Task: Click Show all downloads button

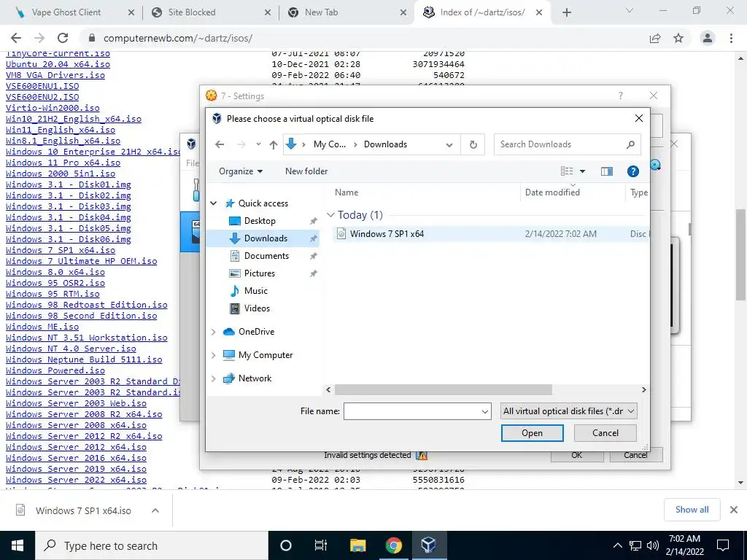Action: (692, 510)
